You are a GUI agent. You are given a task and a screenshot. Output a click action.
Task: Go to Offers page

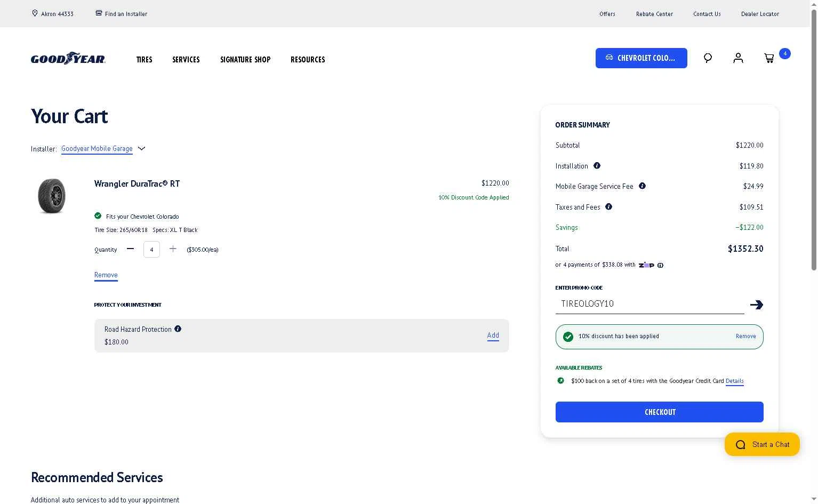607,14
